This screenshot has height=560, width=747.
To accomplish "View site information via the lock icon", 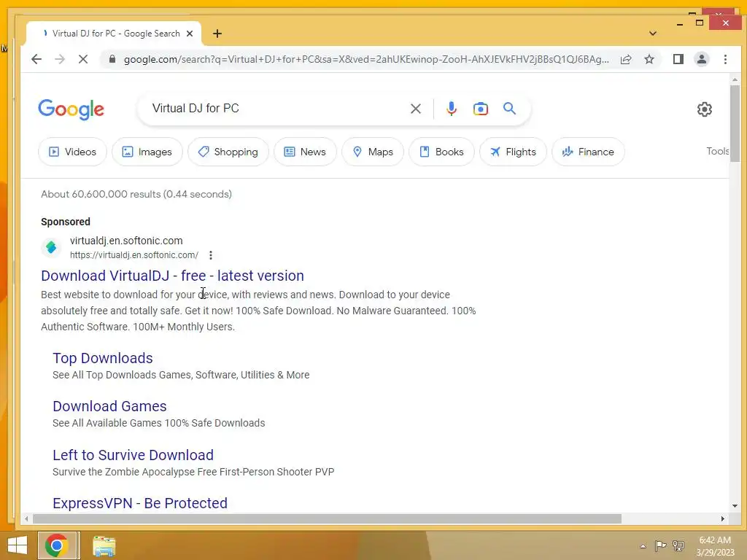I will coord(112,59).
